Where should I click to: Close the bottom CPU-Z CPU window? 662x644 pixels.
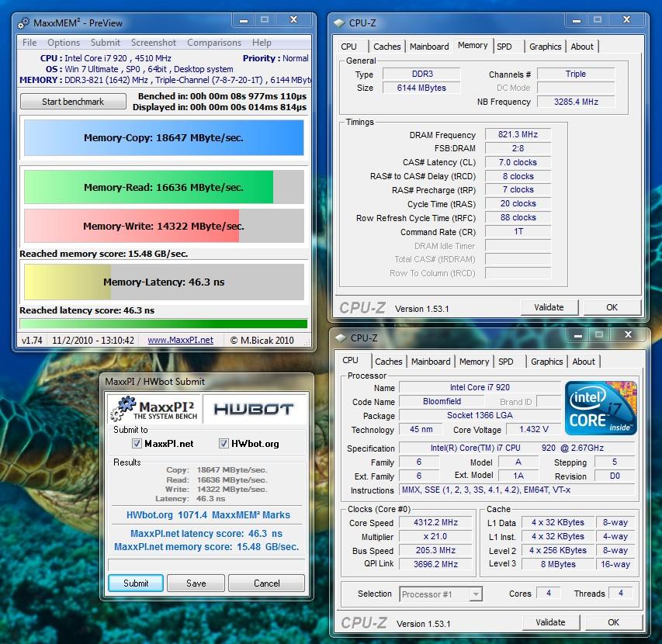click(x=629, y=335)
